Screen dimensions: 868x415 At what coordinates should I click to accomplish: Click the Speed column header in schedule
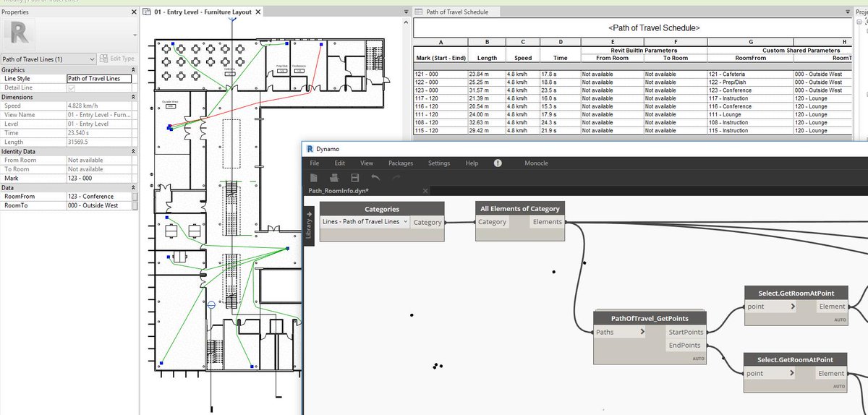point(523,58)
